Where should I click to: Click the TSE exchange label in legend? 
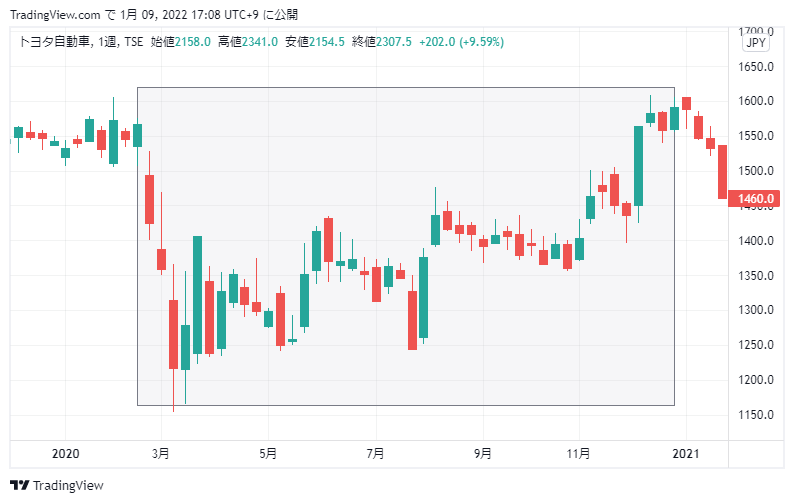click(x=134, y=42)
